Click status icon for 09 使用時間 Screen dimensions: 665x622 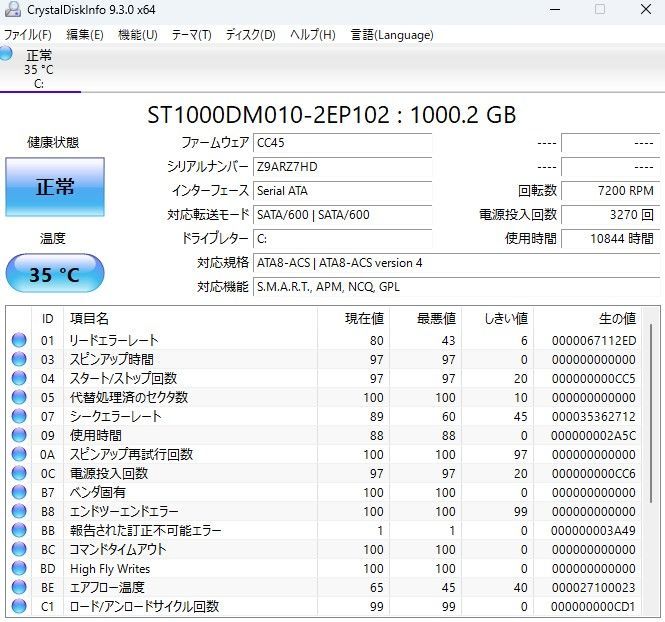(x=19, y=435)
